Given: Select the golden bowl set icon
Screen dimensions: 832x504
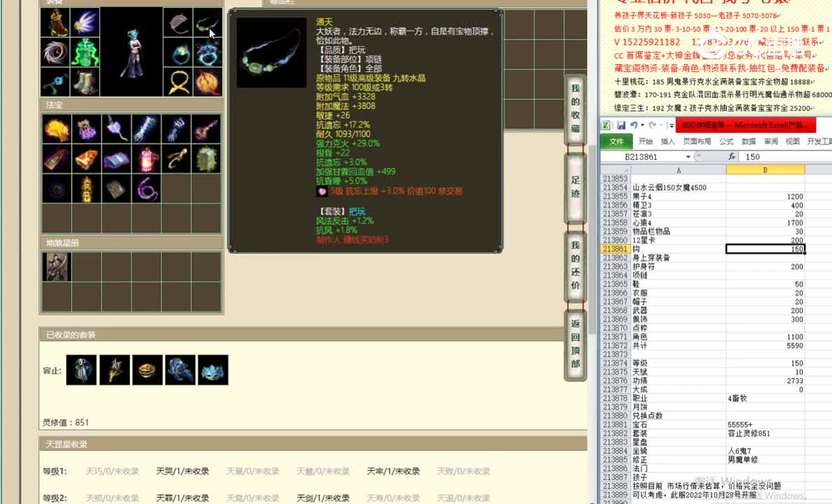Looking at the screenshot, I should [148, 370].
